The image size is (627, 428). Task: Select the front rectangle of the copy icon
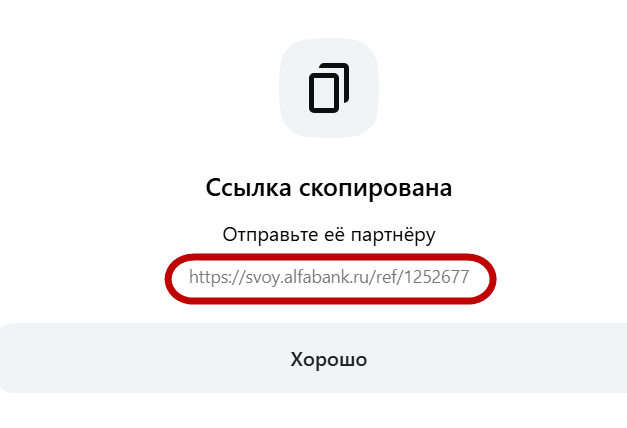(324, 93)
